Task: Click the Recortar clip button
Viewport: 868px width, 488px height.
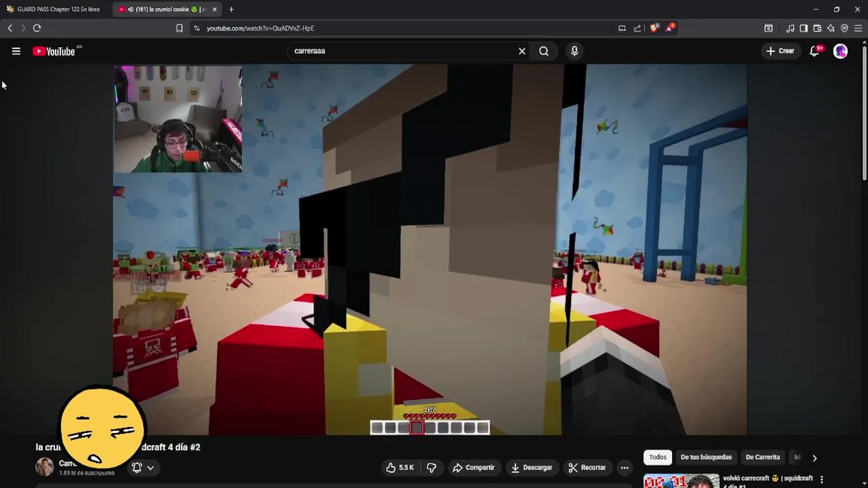Action: 587,468
